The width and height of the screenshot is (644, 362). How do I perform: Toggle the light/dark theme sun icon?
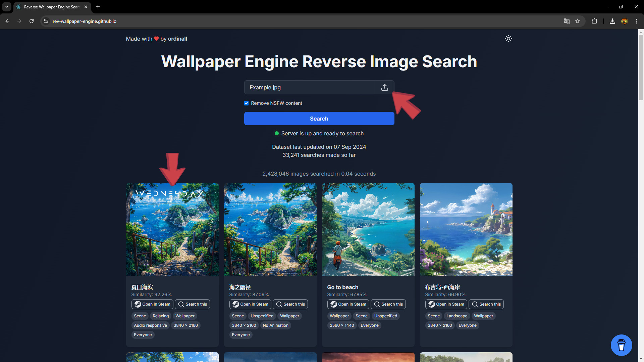[508, 39]
